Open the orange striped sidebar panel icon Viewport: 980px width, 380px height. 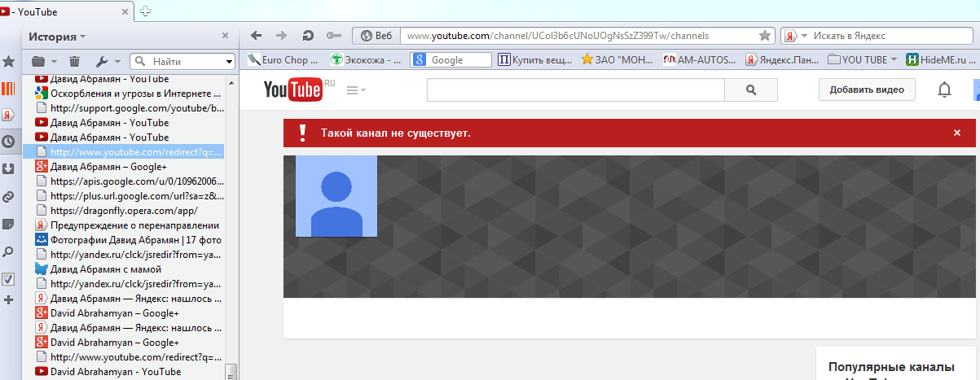point(9,88)
